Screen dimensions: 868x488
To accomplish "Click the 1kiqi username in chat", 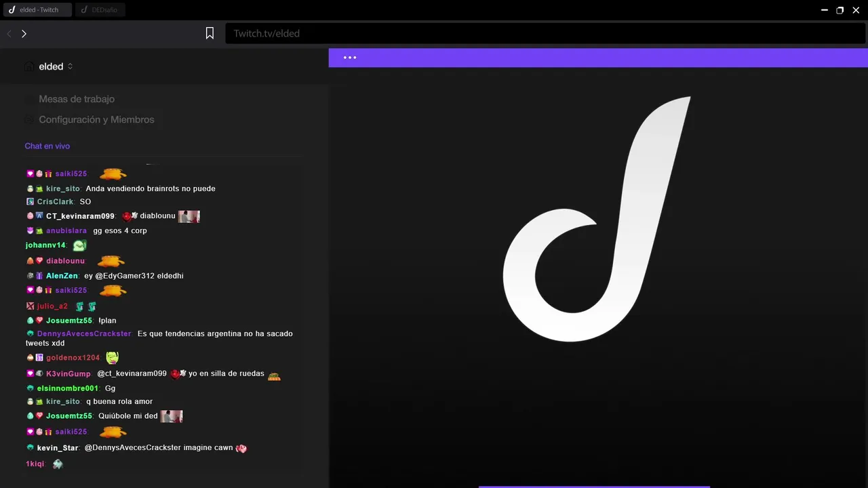I will [35, 464].
